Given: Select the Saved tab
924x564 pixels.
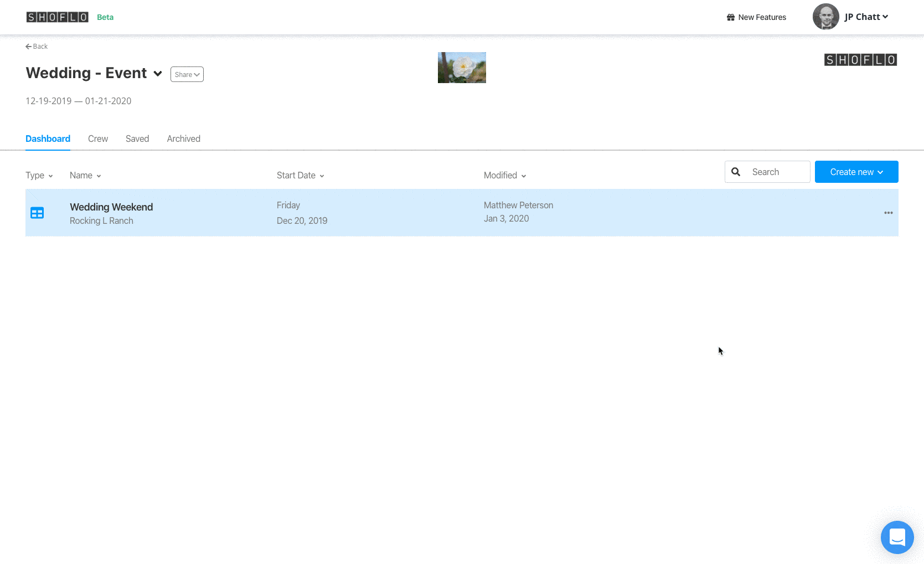Looking at the screenshot, I should 137,139.
